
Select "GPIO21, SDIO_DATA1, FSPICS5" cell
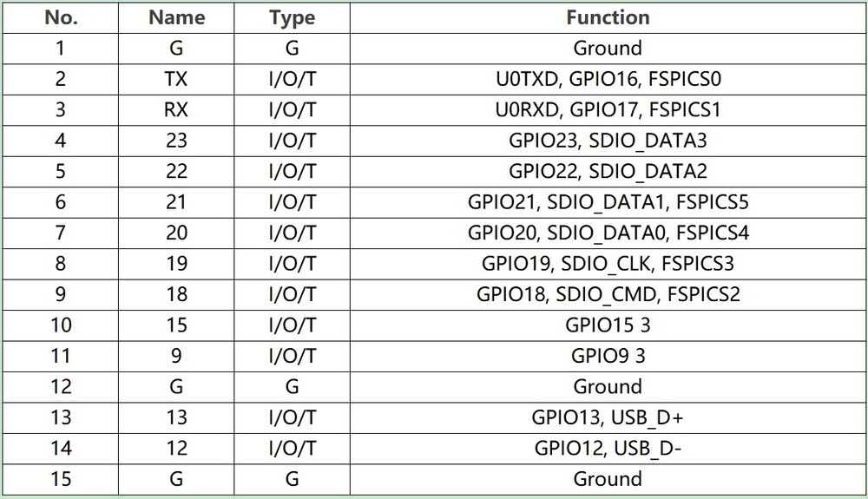click(608, 202)
